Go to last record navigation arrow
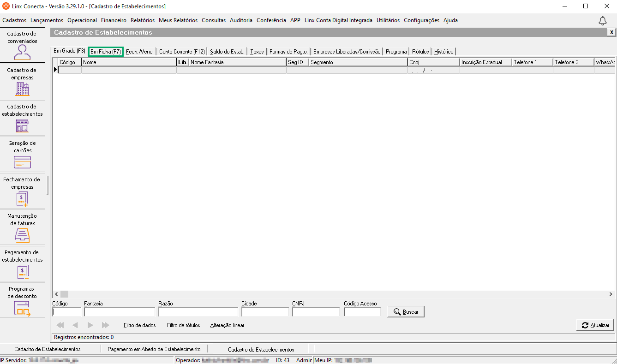The image size is (617, 364). pyautogui.click(x=106, y=325)
